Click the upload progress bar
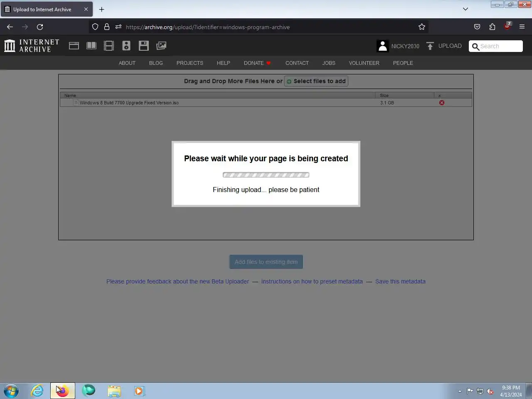Image resolution: width=532 pixels, height=399 pixels. point(266,175)
